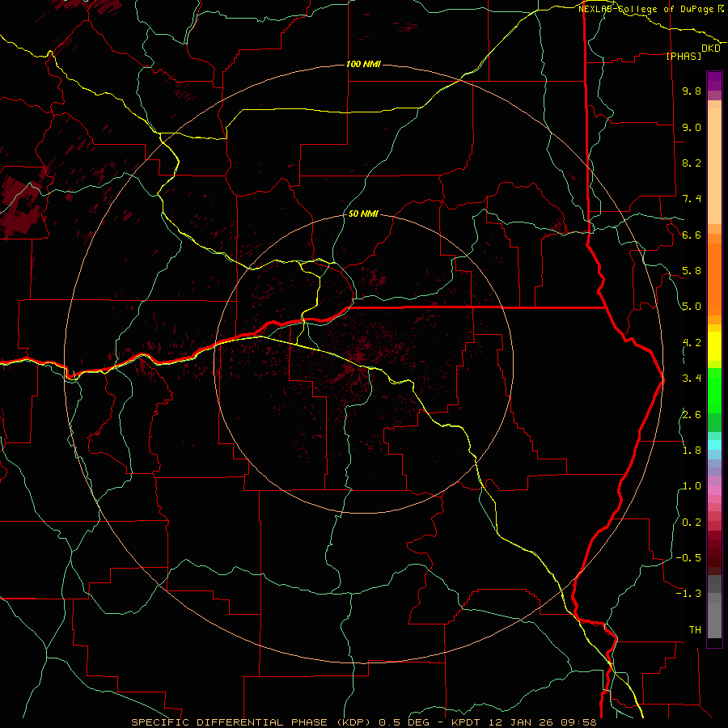The height and width of the screenshot is (728, 728).
Task: Click the -1.3 value on color scale
Action: click(x=688, y=594)
